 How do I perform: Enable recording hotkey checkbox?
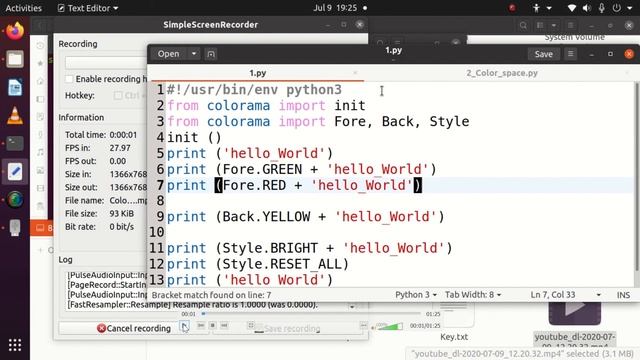(x=69, y=79)
